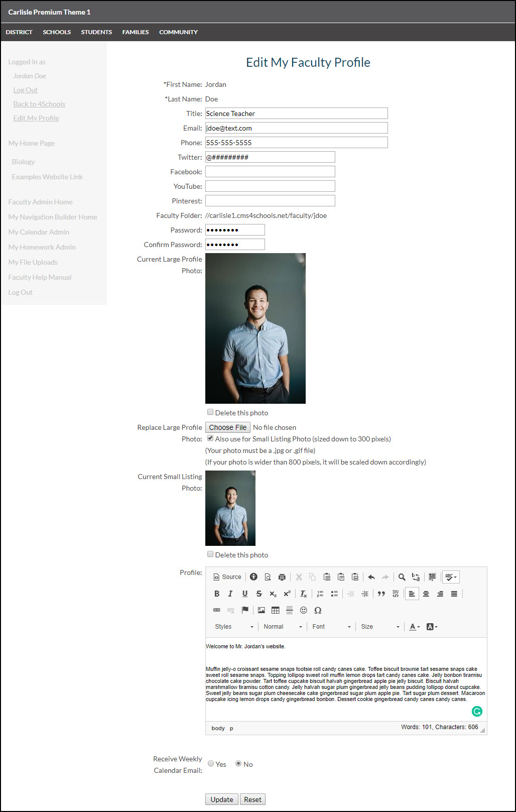The height and width of the screenshot is (812, 516).
Task: Open the Styles dropdown
Action: pyautogui.click(x=234, y=627)
